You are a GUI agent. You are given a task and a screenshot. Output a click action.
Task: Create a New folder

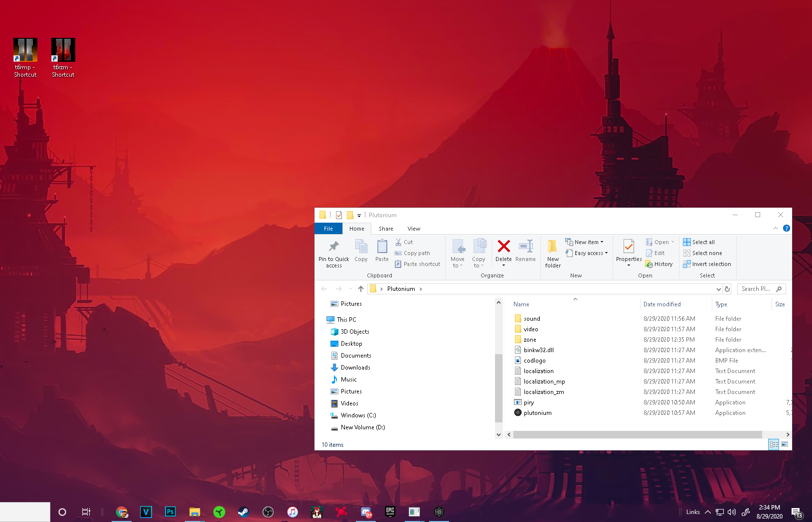click(553, 254)
